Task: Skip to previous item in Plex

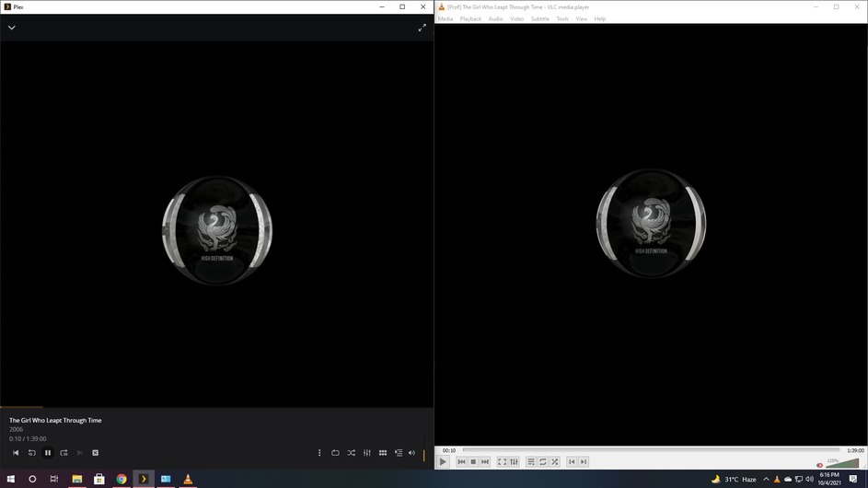Action: [16, 452]
